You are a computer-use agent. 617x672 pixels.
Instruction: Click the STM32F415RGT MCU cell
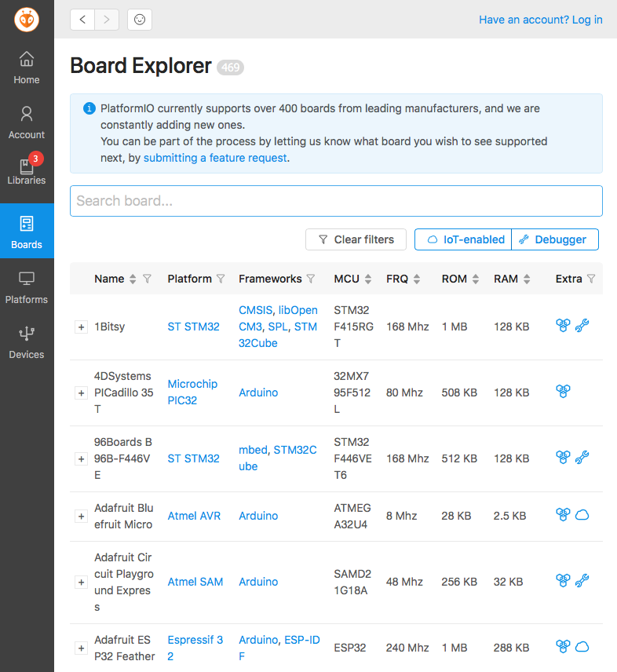353,327
